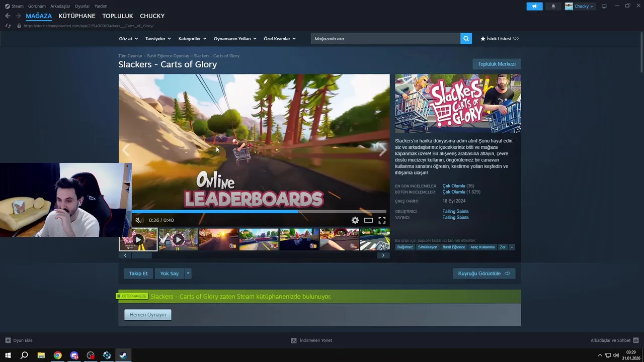The width and height of the screenshot is (644, 362).
Task: Open the announcements megaphone button
Action: (534, 6)
